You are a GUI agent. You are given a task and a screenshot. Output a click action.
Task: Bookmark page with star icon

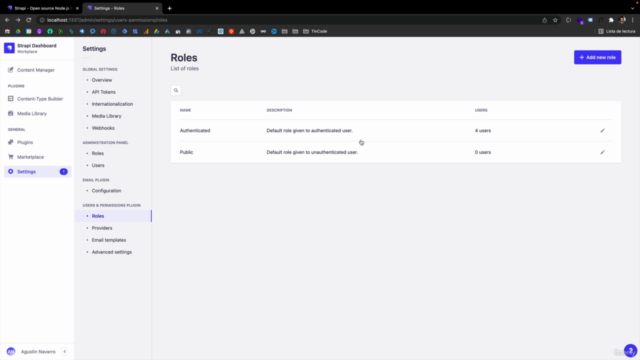(x=555, y=20)
